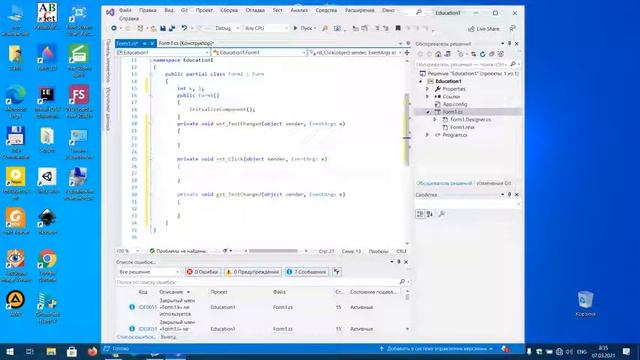Click the Save All toolbar icon
Image resolution: width=640 pixels, height=360 pixels.
(172, 28)
